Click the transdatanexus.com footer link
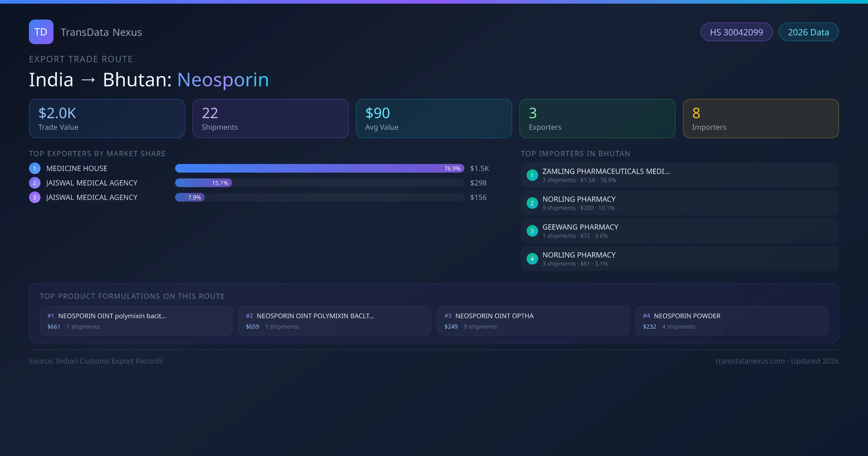The width and height of the screenshot is (868, 456). tap(750, 361)
